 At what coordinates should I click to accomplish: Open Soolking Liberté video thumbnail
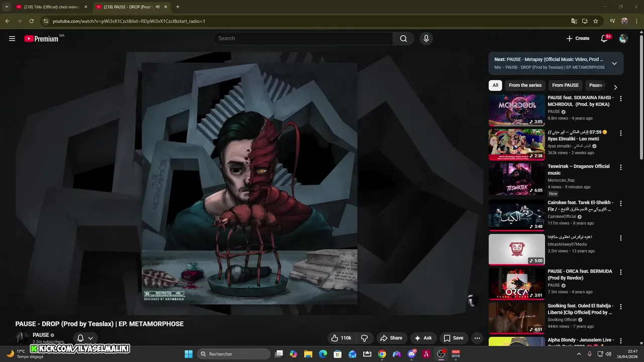517,318
